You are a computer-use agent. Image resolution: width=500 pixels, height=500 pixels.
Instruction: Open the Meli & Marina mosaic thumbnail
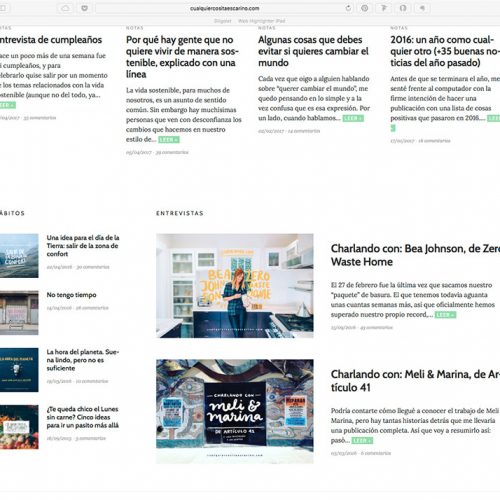tap(235, 411)
